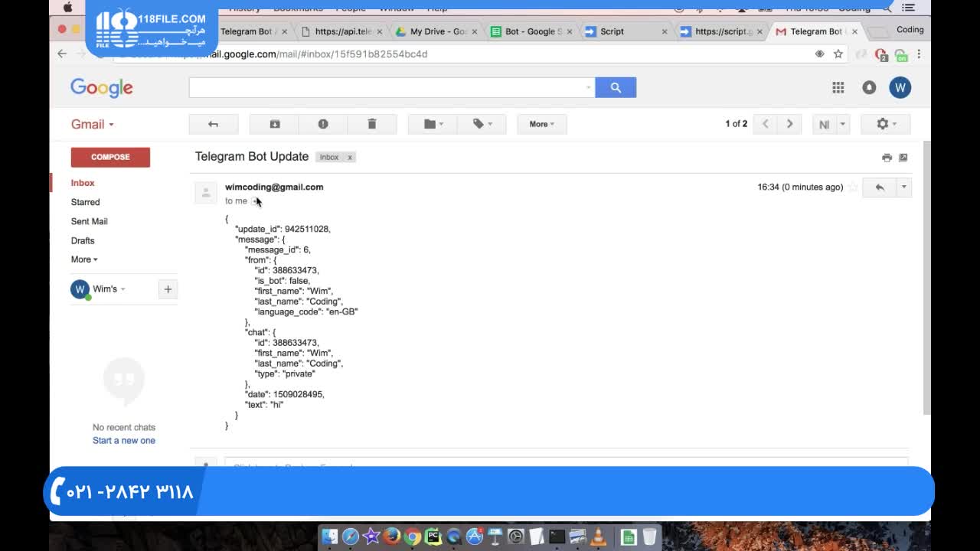The image size is (980, 551).
Task: Open the Google apps grid icon
Action: click(838, 88)
